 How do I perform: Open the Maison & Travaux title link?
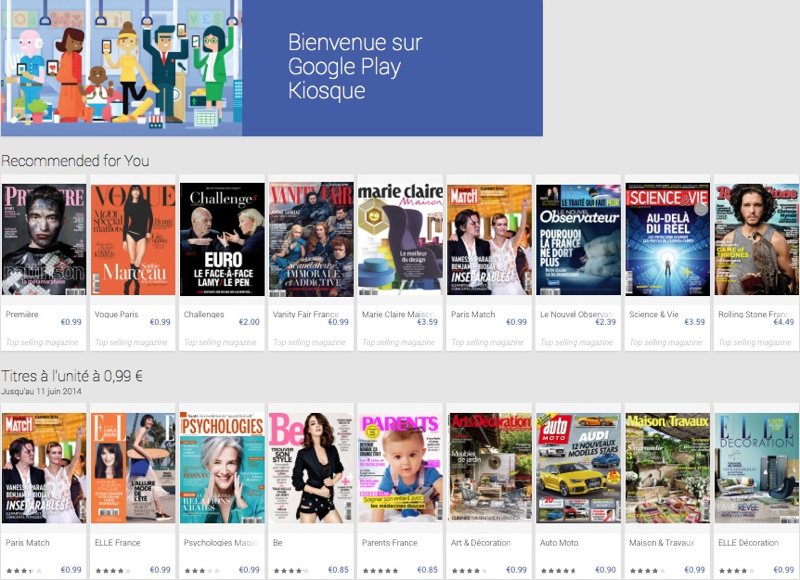[662, 543]
